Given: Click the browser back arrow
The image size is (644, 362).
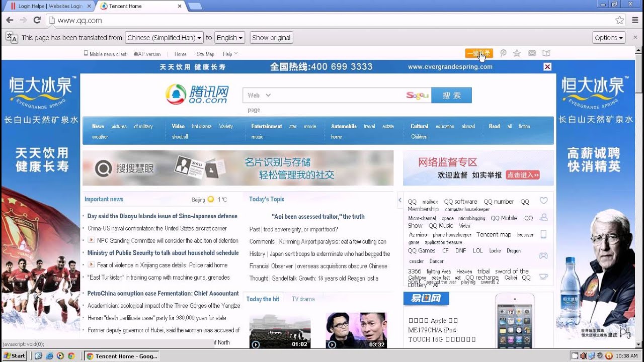Looking at the screenshot, I should click(10, 20).
